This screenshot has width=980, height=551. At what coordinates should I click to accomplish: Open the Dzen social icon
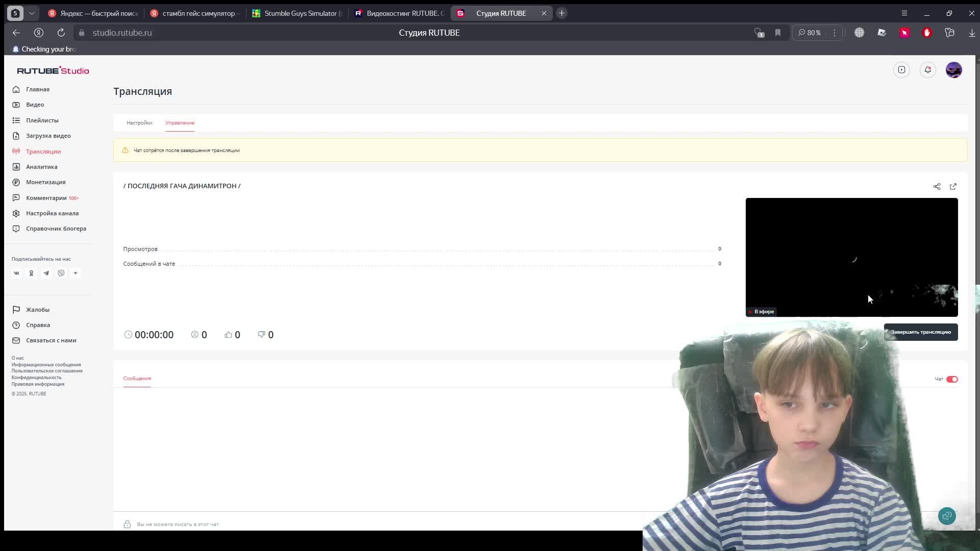pyautogui.click(x=76, y=273)
